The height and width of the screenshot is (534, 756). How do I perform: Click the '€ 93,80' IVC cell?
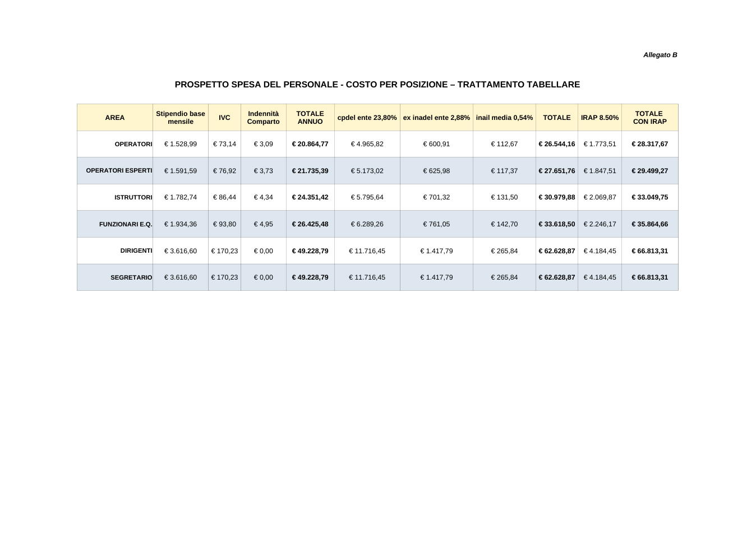pos(224,224)
